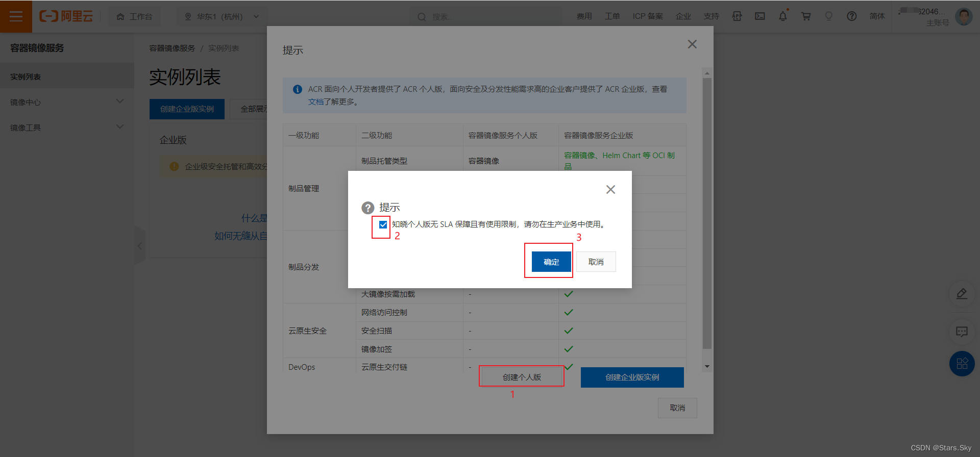Image resolution: width=980 pixels, height=457 pixels.
Task: Open the help question-mark icon
Action: tap(852, 16)
